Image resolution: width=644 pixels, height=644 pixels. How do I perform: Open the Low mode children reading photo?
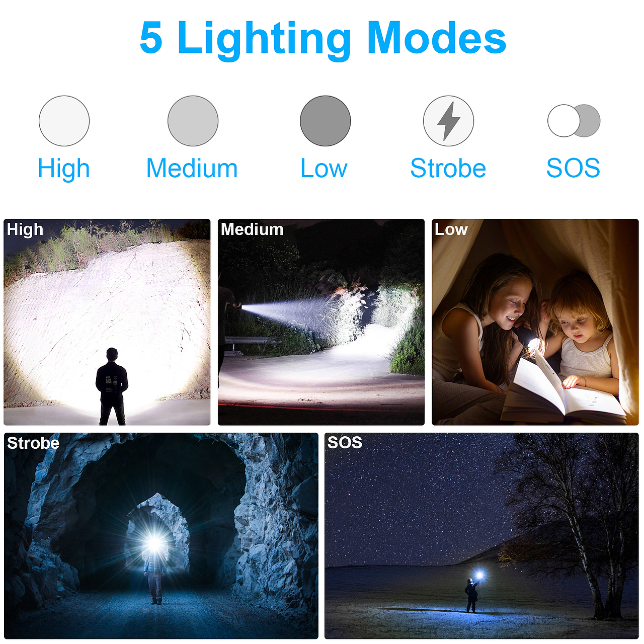click(x=535, y=322)
